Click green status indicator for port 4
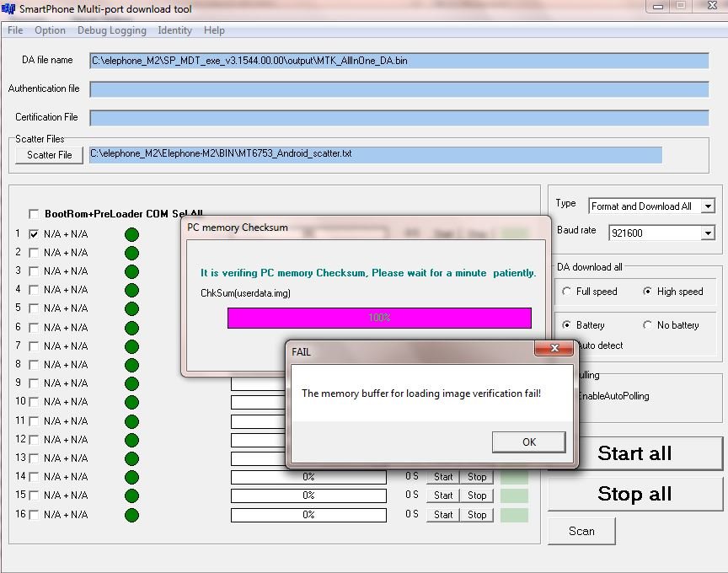The image size is (728, 573). [x=131, y=290]
